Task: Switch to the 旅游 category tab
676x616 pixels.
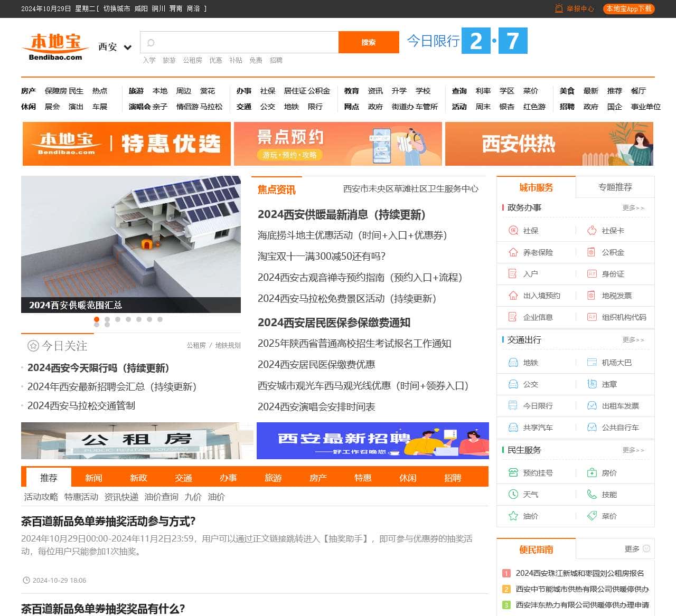Action: point(273,478)
